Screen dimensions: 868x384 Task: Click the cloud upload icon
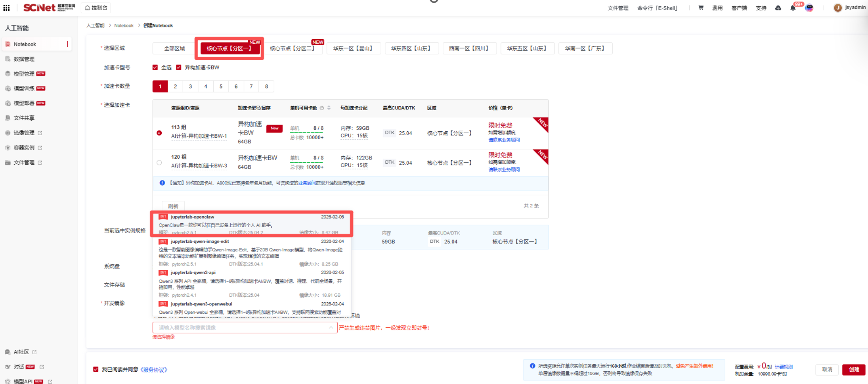[x=778, y=8]
